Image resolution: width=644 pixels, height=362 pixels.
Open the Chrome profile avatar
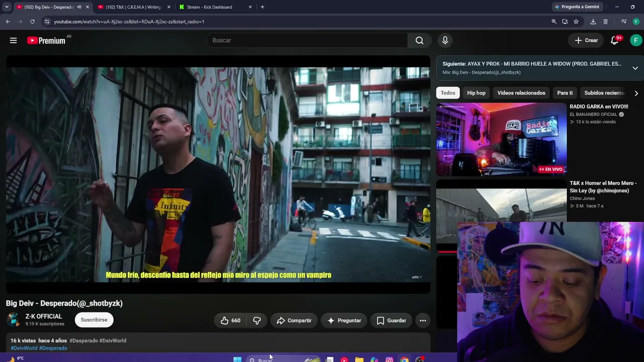(636, 22)
